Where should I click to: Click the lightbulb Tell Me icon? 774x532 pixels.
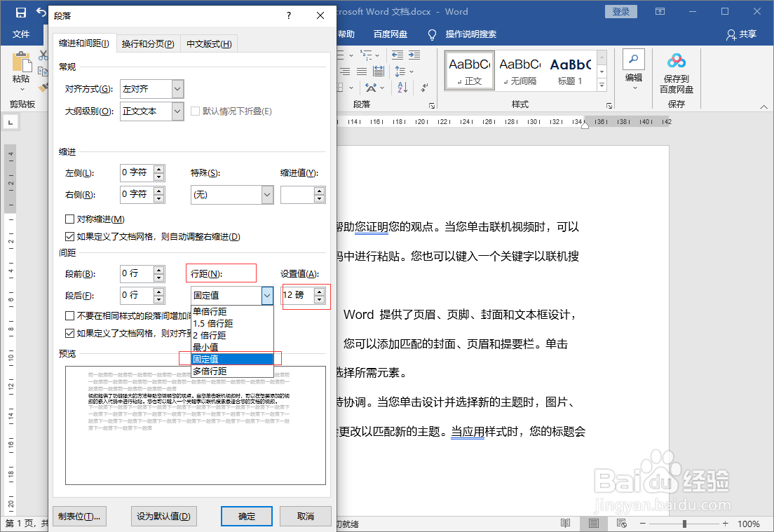pyautogui.click(x=432, y=34)
